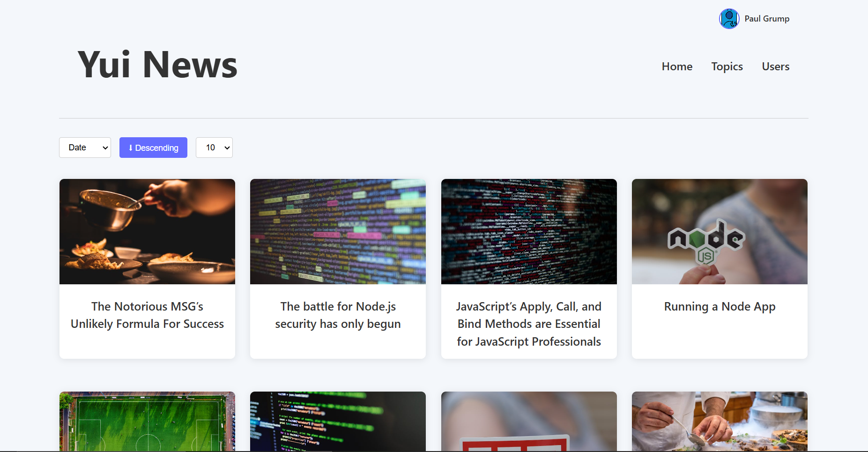Click the colorful code image for Node.js security article

coord(338,231)
